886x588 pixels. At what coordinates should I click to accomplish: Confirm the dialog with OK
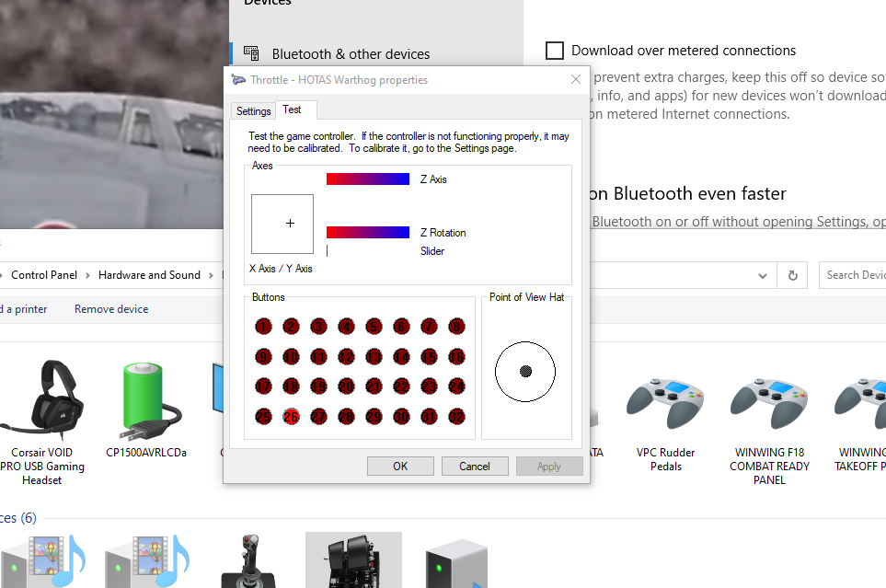(x=400, y=467)
